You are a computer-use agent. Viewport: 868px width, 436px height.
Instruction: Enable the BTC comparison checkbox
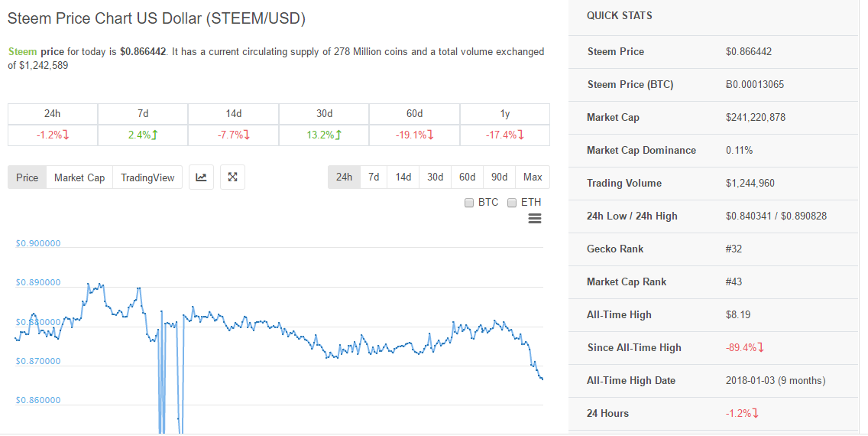pyautogui.click(x=469, y=203)
